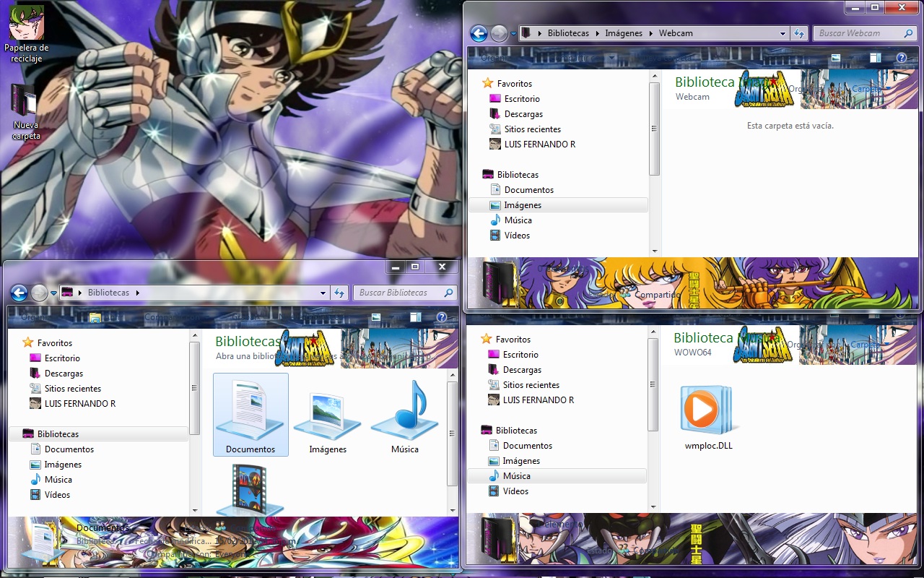
Task: Select the Música library large icon
Action: point(405,415)
